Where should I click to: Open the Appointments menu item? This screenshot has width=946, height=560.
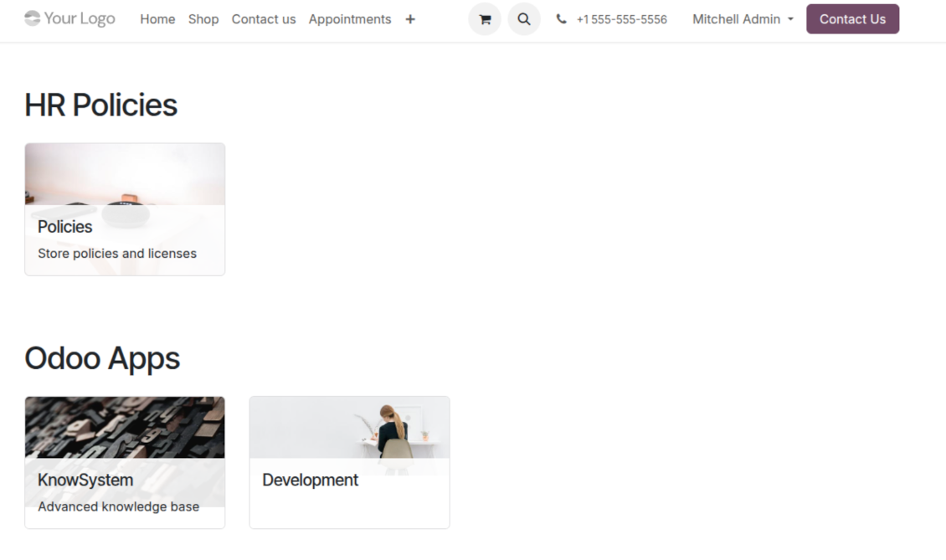tap(350, 19)
